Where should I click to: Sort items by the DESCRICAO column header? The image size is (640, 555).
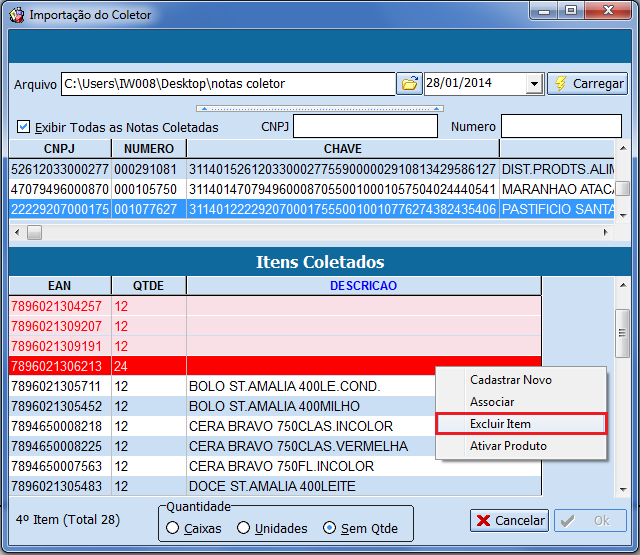click(363, 286)
